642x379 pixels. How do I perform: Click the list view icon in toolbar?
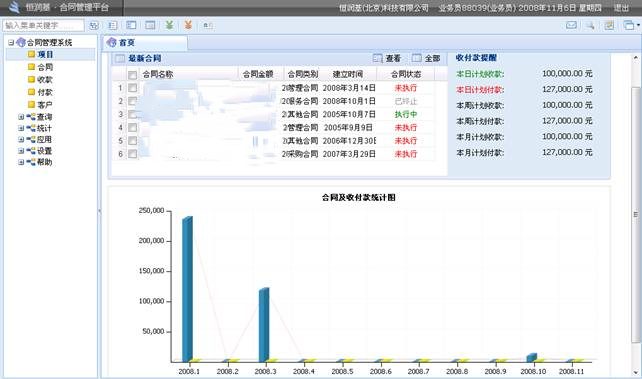pos(113,25)
